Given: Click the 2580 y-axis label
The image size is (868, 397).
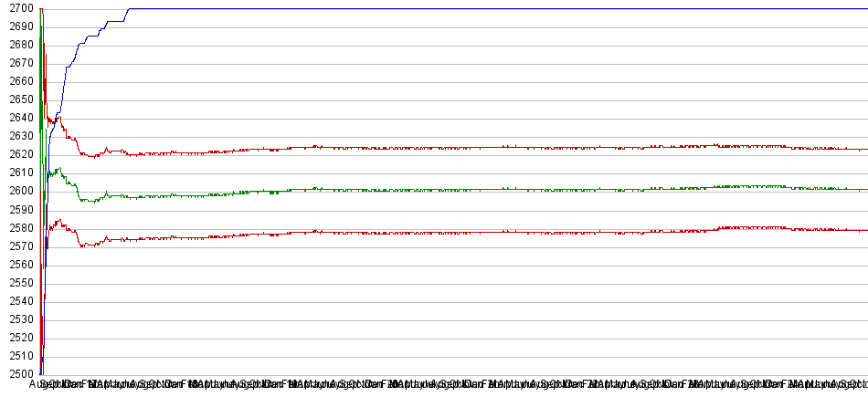Looking at the screenshot, I should [17, 227].
